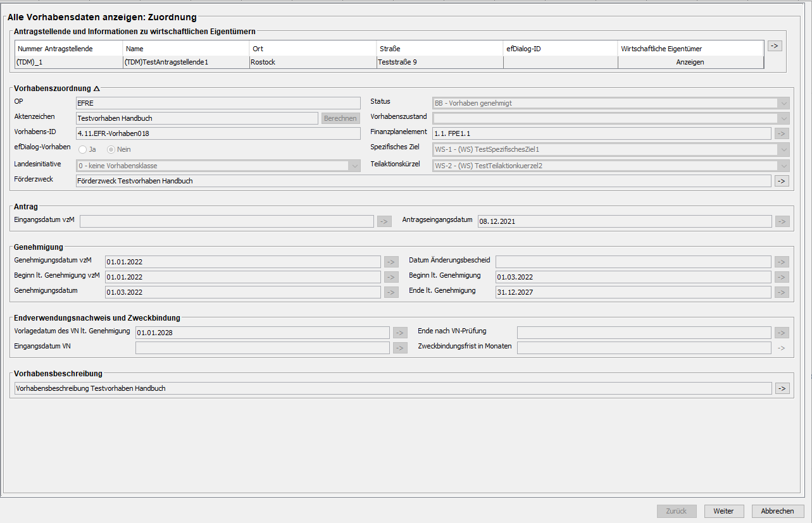
Task: Open the Status dropdown
Action: [x=784, y=103]
